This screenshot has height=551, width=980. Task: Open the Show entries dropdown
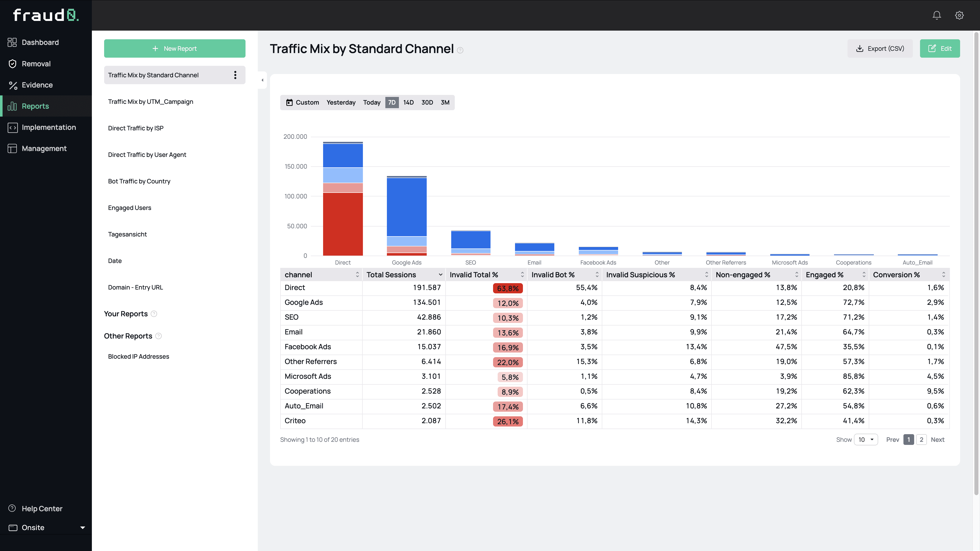[x=866, y=440]
